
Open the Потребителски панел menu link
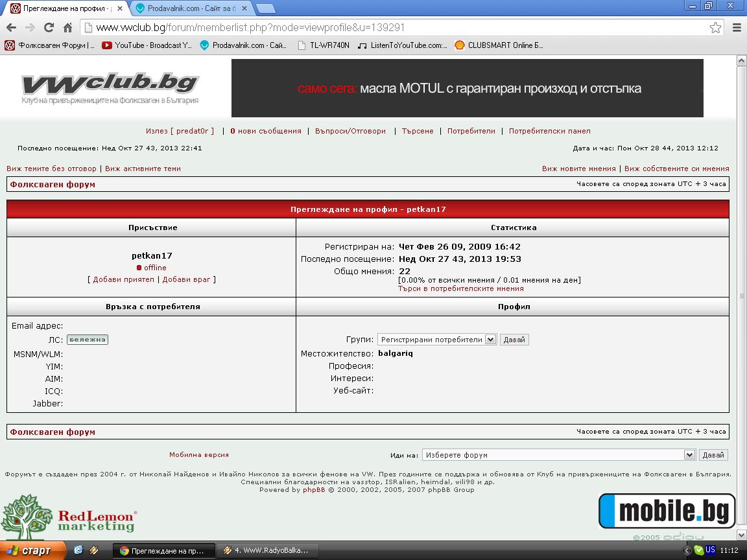pyautogui.click(x=549, y=131)
